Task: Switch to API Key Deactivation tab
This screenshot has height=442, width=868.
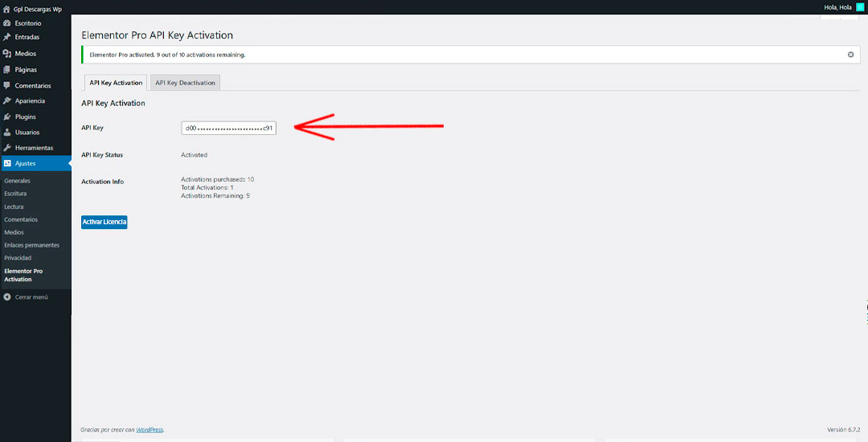Action: point(185,83)
